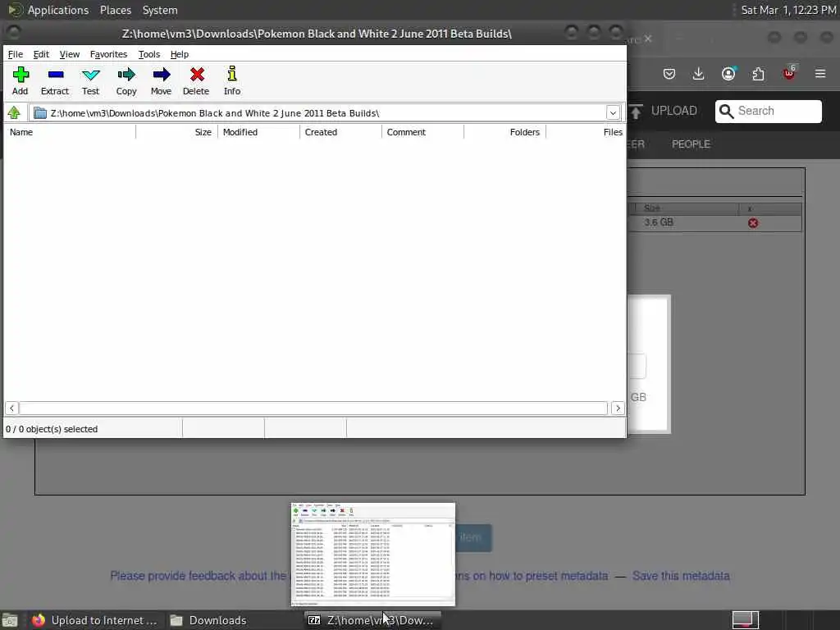This screenshot has height=630, width=840.
Task: Click the Pocket save icon in Firefox
Action: pyautogui.click(x=669, y=73)
